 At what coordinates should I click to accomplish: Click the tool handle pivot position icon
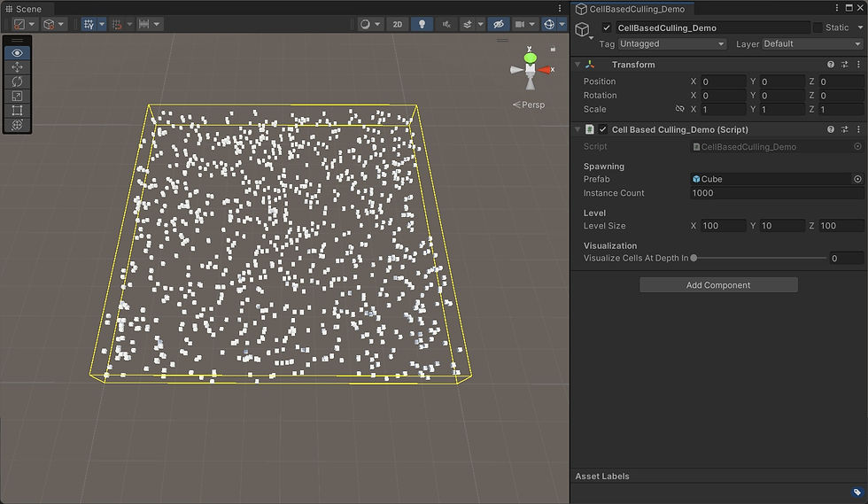19,25
